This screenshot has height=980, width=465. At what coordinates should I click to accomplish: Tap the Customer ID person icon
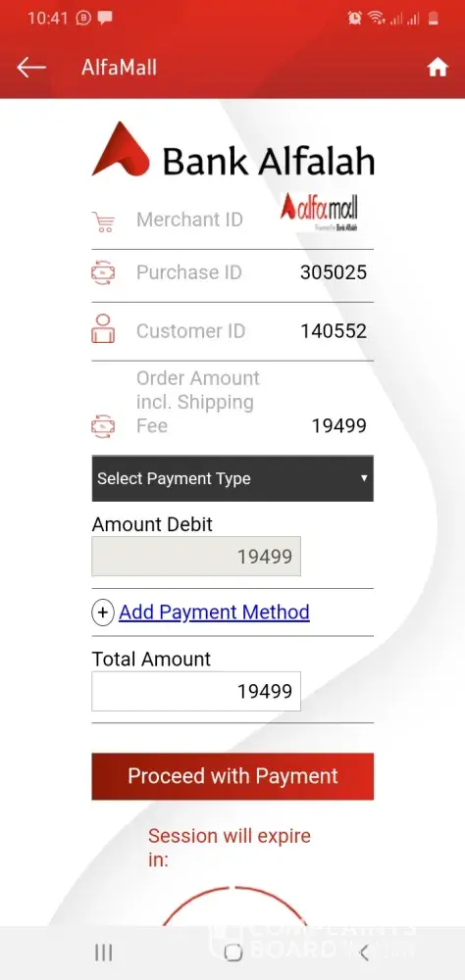103,328
